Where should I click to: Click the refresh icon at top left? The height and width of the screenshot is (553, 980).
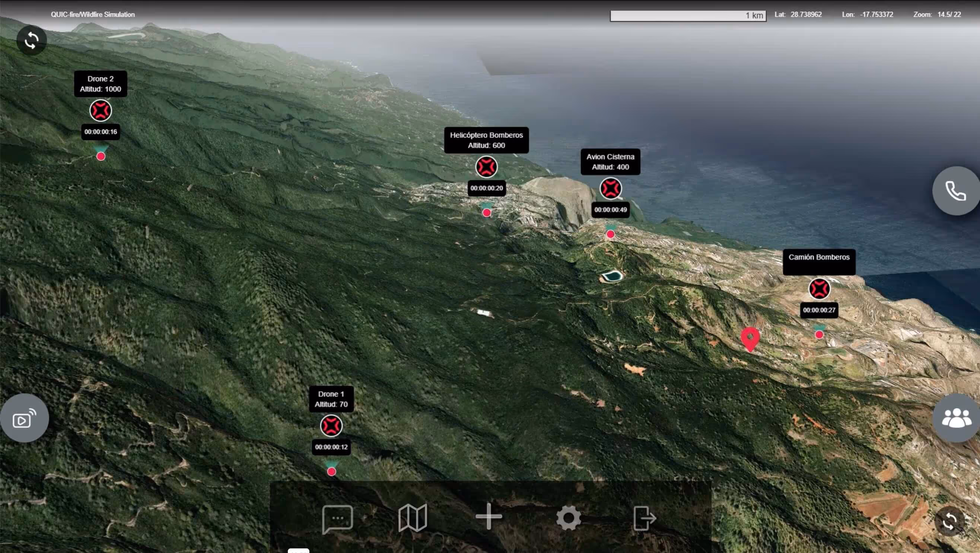32,40
